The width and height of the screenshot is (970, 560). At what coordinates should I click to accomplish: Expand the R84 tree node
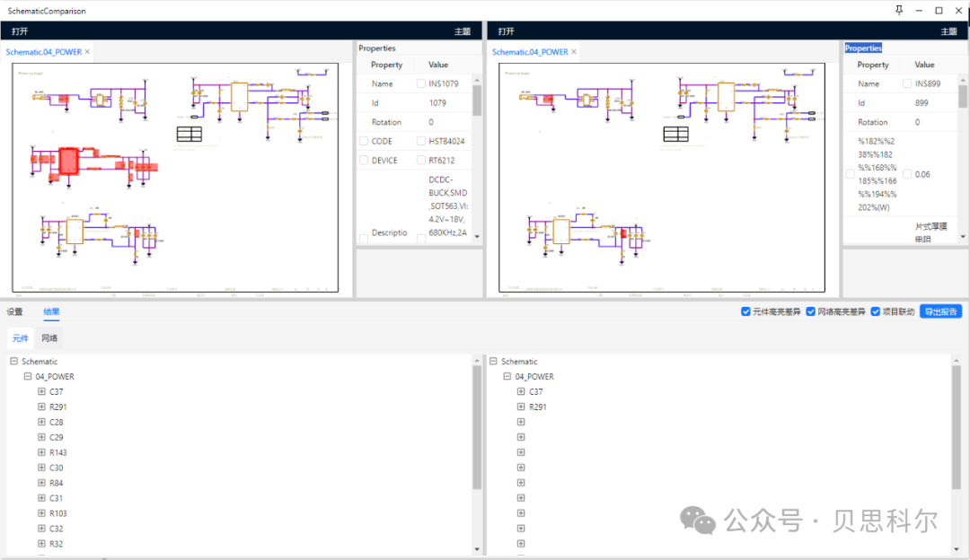coord(41,483)
